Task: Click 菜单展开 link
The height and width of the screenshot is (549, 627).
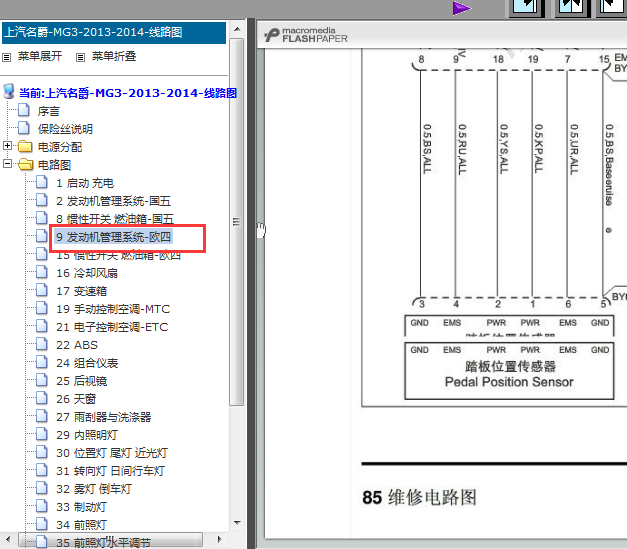Action: click(40, 56)
